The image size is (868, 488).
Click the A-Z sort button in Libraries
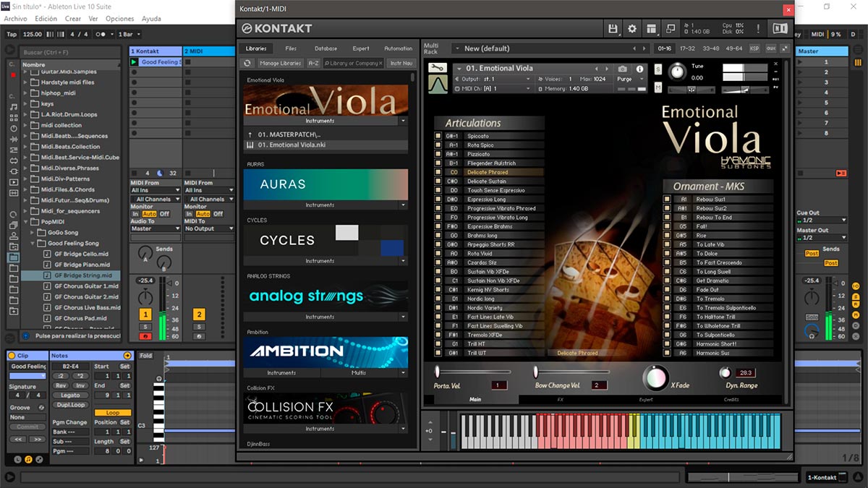313,63
